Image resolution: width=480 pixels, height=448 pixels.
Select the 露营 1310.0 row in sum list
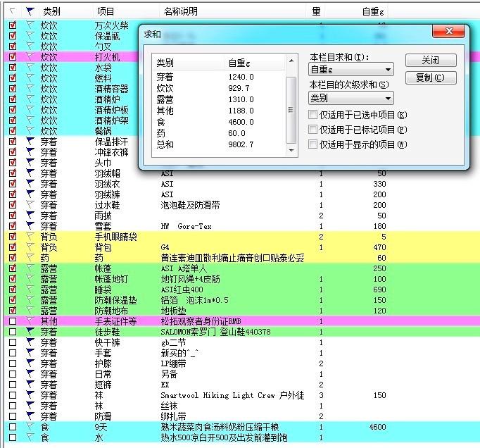219,99
